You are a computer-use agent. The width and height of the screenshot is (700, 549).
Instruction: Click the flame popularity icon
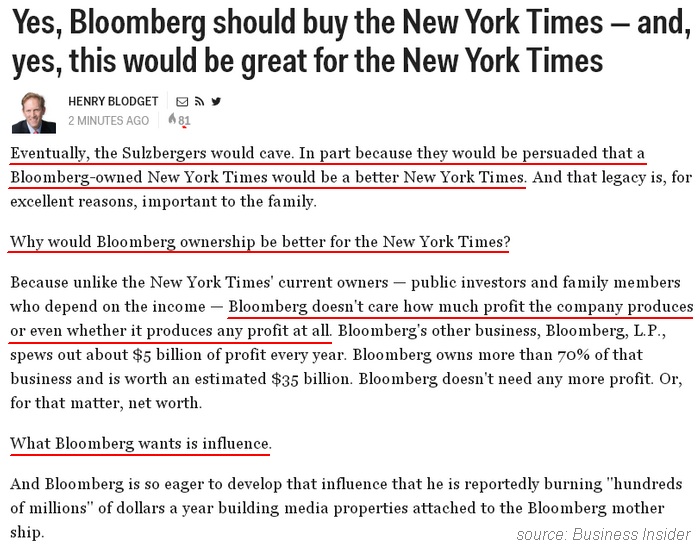point(172,119)
